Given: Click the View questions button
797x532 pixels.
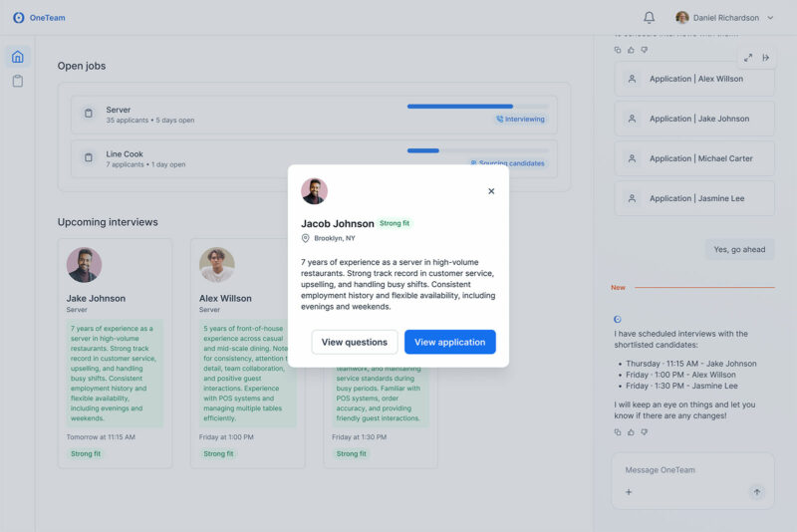Looking at the screenshot, I should coord(355,342).
